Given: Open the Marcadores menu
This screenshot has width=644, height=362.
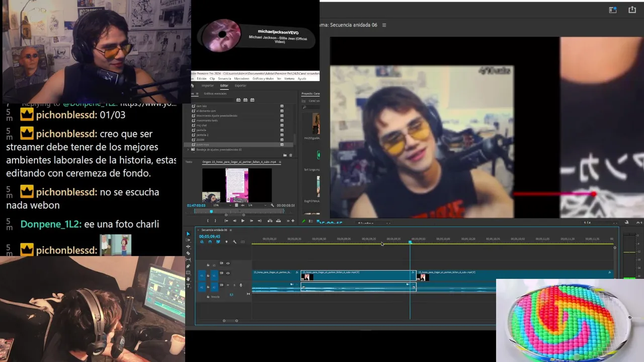Looking at the screenshot, I should [242, 78].
